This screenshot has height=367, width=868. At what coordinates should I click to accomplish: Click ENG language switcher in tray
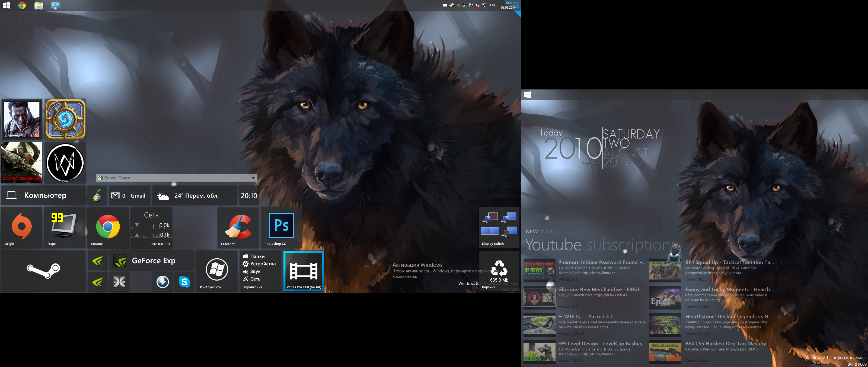(x=493, y=5)
